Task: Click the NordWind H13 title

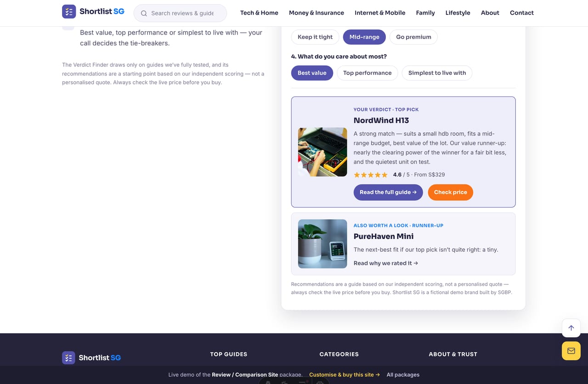Action: 381,120
